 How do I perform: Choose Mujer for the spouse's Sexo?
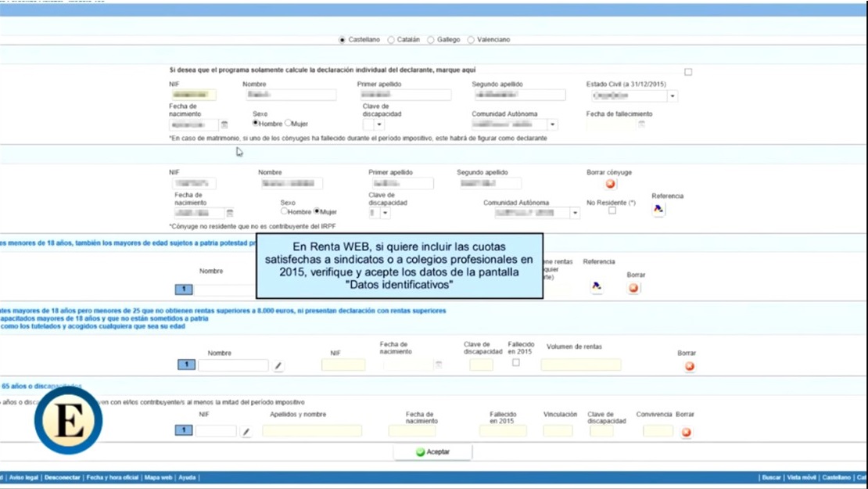tap(317, 211)
